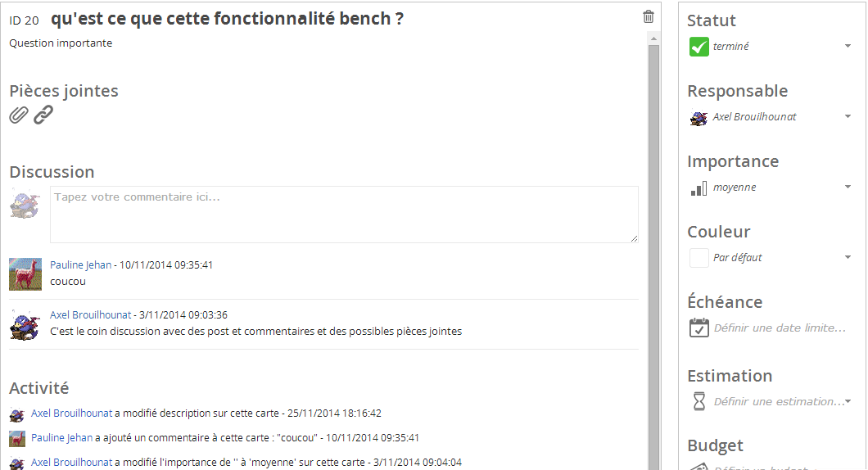
Task: Click in the comment text box
Action: pos(344,215)
